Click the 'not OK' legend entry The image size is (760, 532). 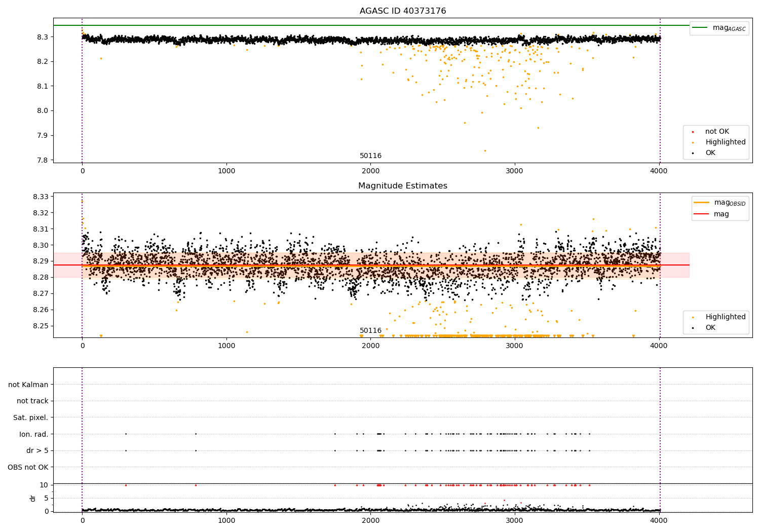(x=717, y=132)
